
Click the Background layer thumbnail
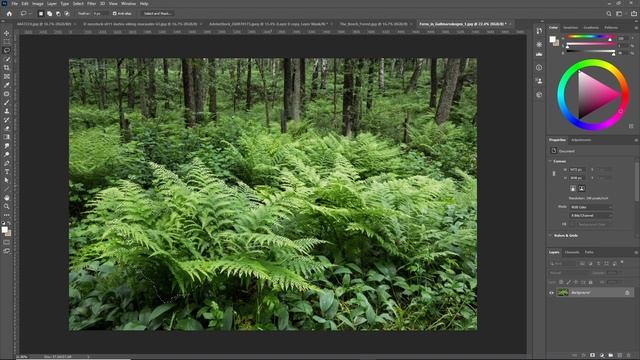563,293
